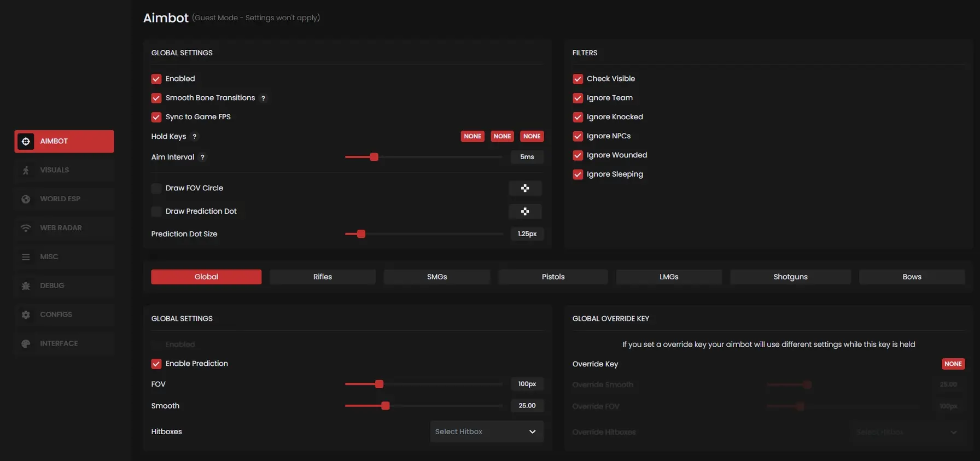Open the Draw FOV Circle color picker icon
Viewport: 980px width, 461px height.
click(x=524, y=188)
